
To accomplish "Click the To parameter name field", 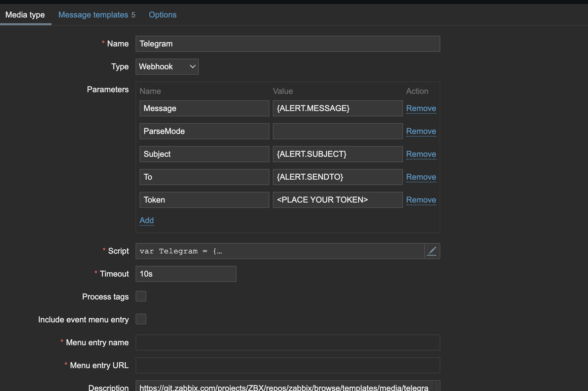I will tap(205, 177).
